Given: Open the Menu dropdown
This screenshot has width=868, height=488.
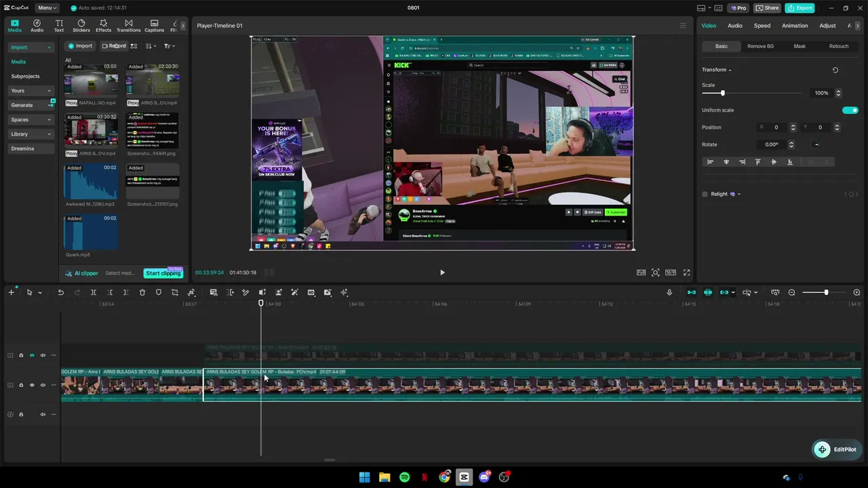Looking at the screenshot, I should [x=46, y=8].
